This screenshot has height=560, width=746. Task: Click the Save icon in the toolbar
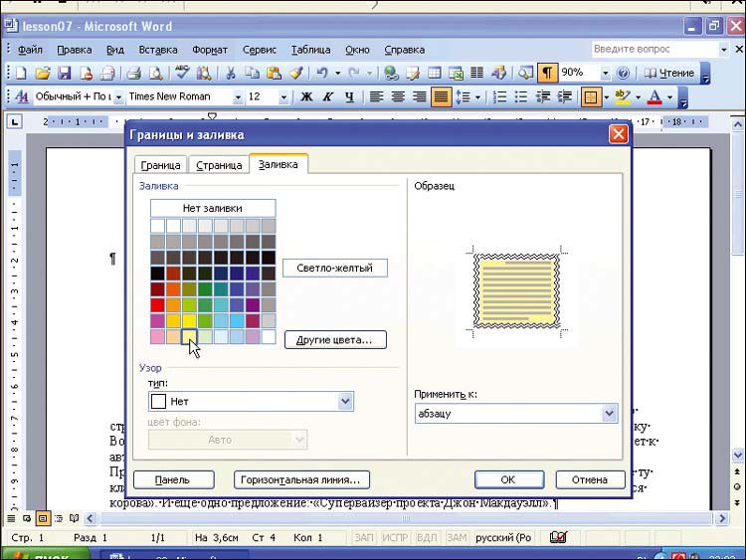(x=65, y=73)
